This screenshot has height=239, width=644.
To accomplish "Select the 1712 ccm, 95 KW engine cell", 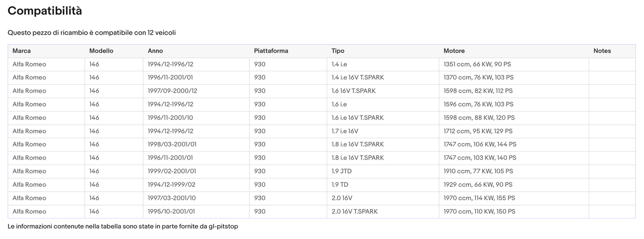I will click(x=478, y=131).
